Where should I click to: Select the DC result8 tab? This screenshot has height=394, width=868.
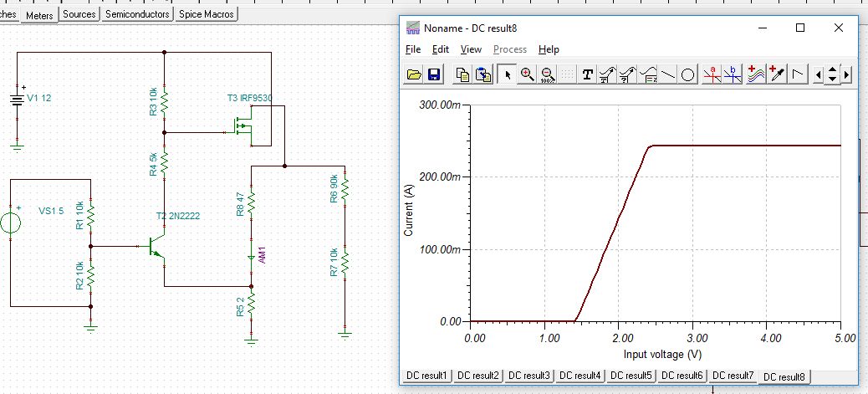pyautogui.click(x=784, y=376)
